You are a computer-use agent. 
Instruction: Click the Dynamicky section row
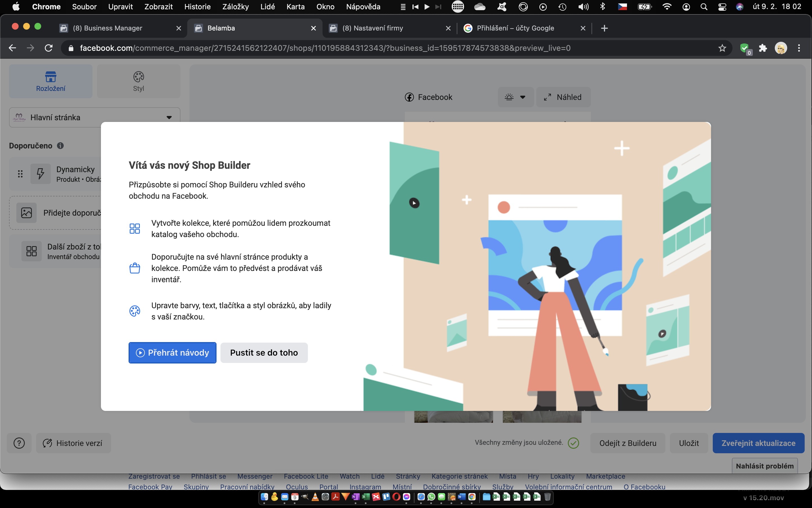[x=55, y=174]
